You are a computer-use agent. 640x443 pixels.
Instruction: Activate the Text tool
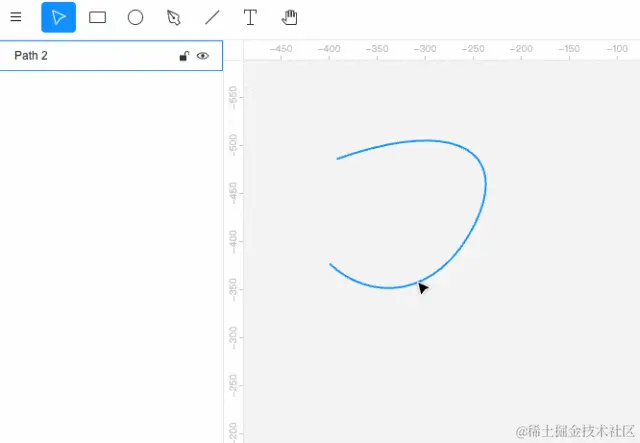[x=250, y=18]
